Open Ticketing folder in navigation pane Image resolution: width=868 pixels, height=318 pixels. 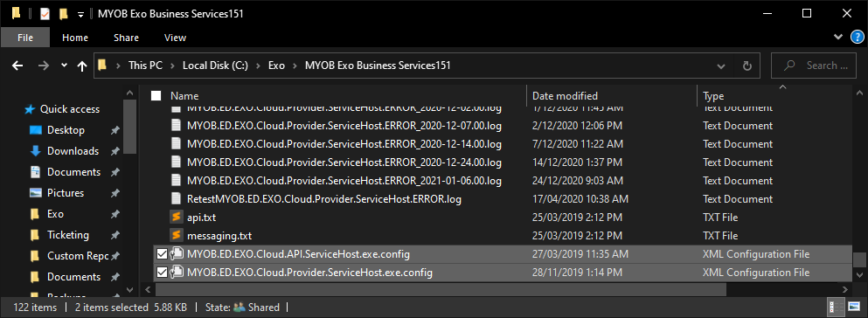point(68,235)
